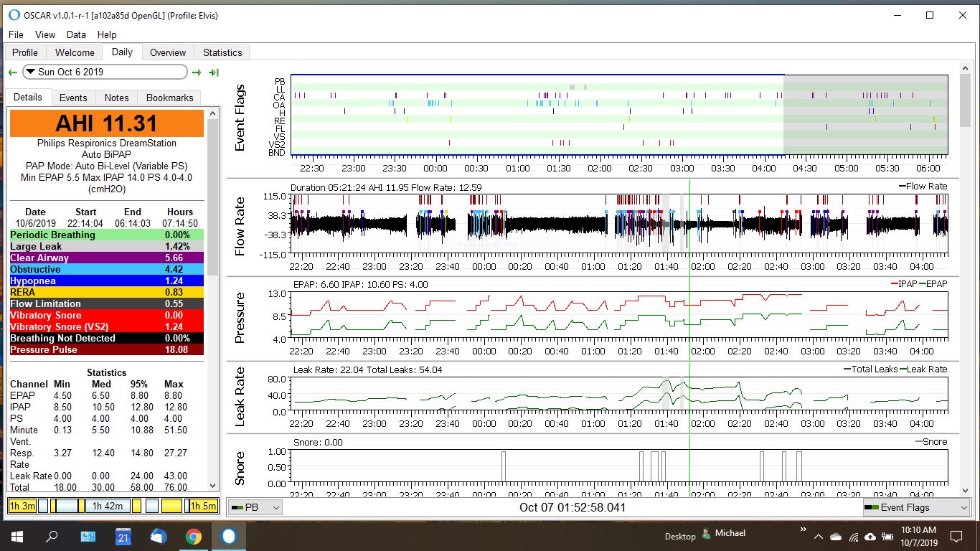Click the Obstructive light-blue row

(x=107, y=269)
